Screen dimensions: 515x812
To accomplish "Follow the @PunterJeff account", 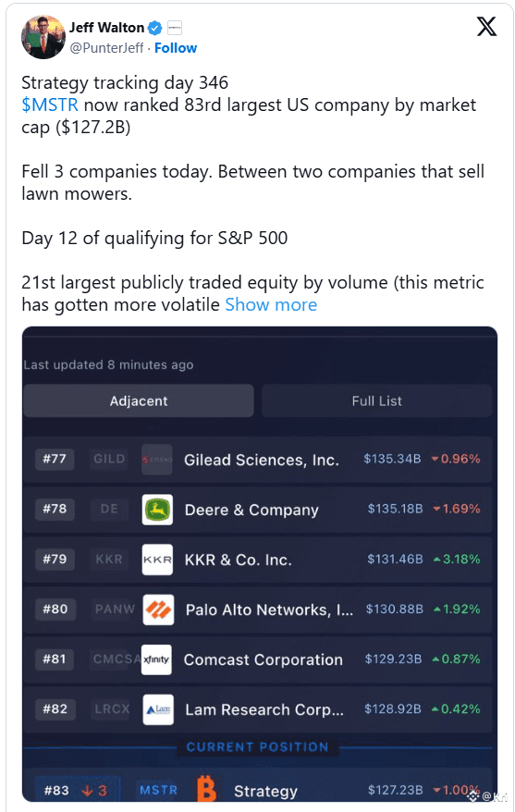I will pos(176,48).
